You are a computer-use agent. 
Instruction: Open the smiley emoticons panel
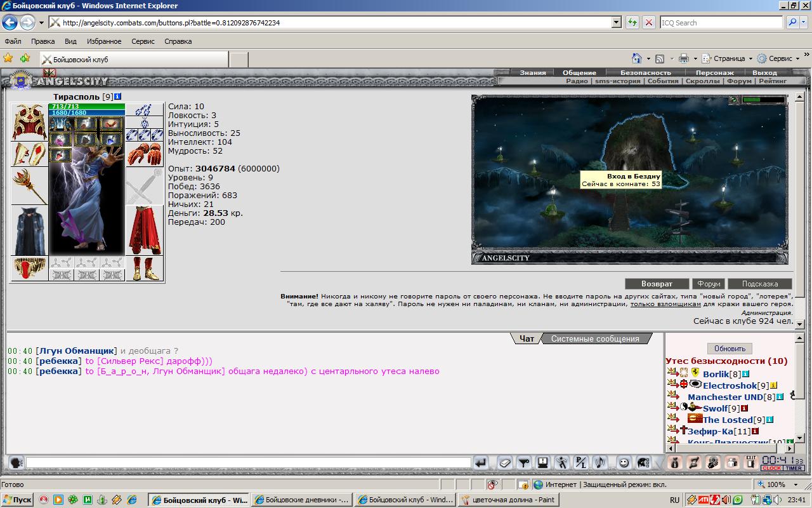click(624, 463)
